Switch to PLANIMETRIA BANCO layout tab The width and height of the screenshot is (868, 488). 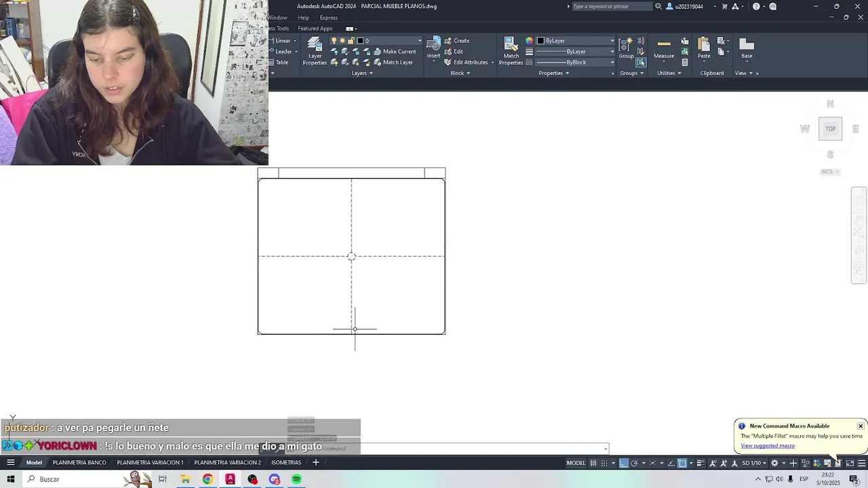[79, 462]
